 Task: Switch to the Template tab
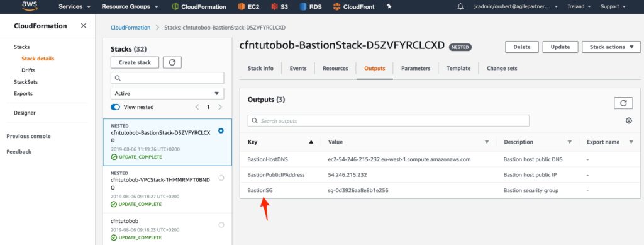(458, 68)
